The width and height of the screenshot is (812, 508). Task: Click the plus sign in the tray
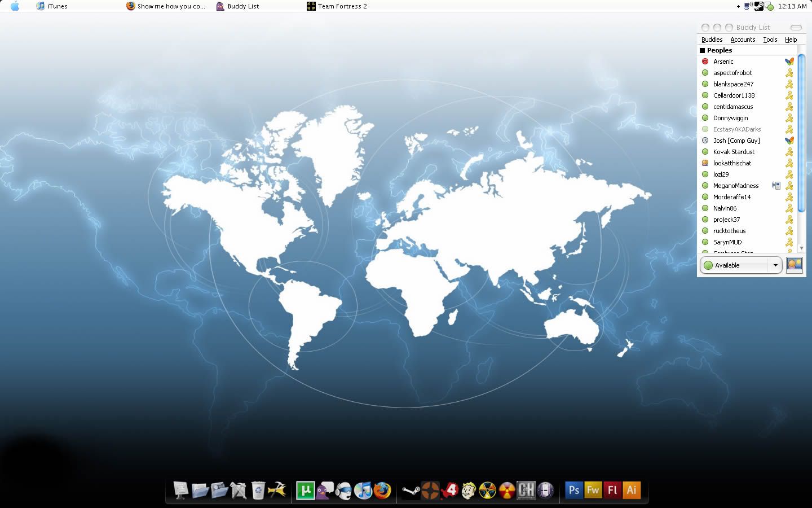click(x=738, y=7)
